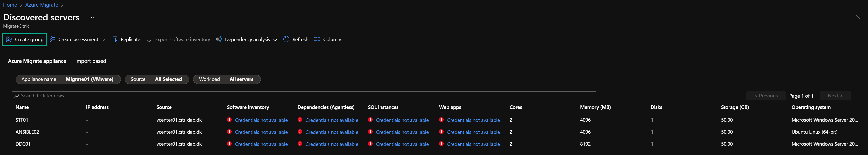Screen dimensions: 868x155
Task: Open STF01 Dependencies Credentials not available link
Action: tap(332, 120)
